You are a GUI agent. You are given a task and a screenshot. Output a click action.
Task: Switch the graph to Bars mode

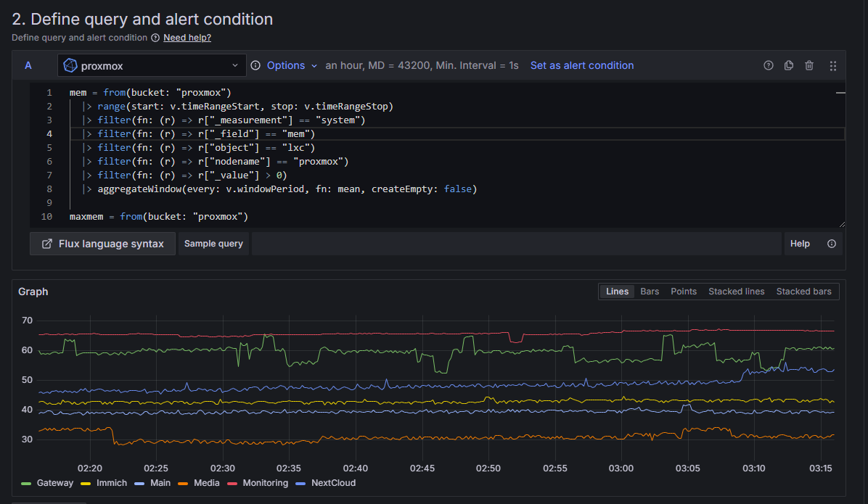[650, 291]
